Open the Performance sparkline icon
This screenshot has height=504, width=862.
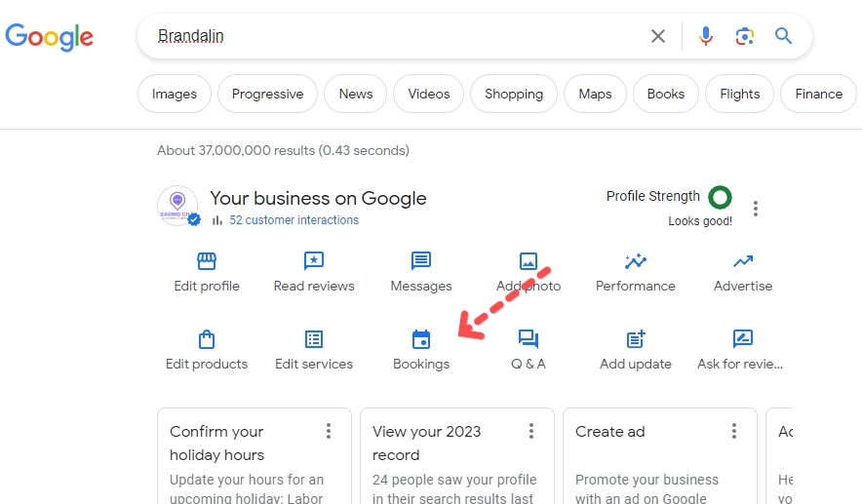pyautogui.click(x=636, y=261)
